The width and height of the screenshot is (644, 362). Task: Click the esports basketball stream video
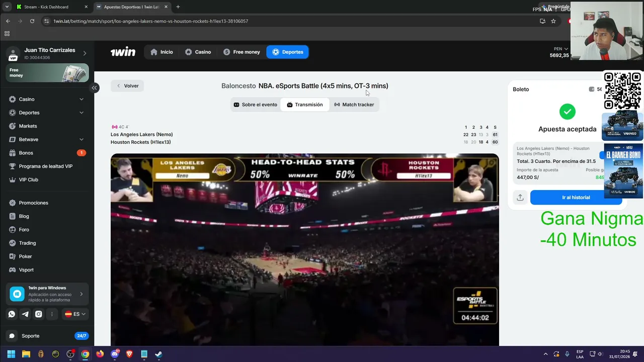[x=305, y=249]
